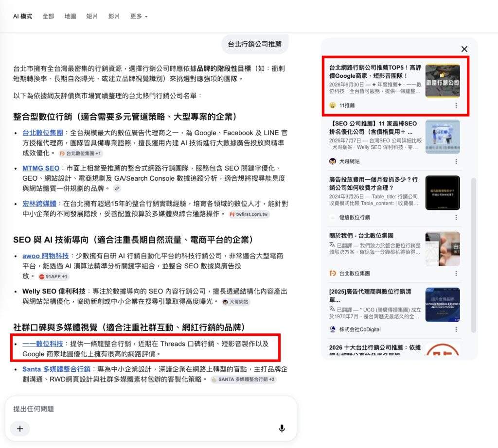Click the link icon after MTMG SEO description
This screenshot has height=448, width=498.
tap(117, 189)
